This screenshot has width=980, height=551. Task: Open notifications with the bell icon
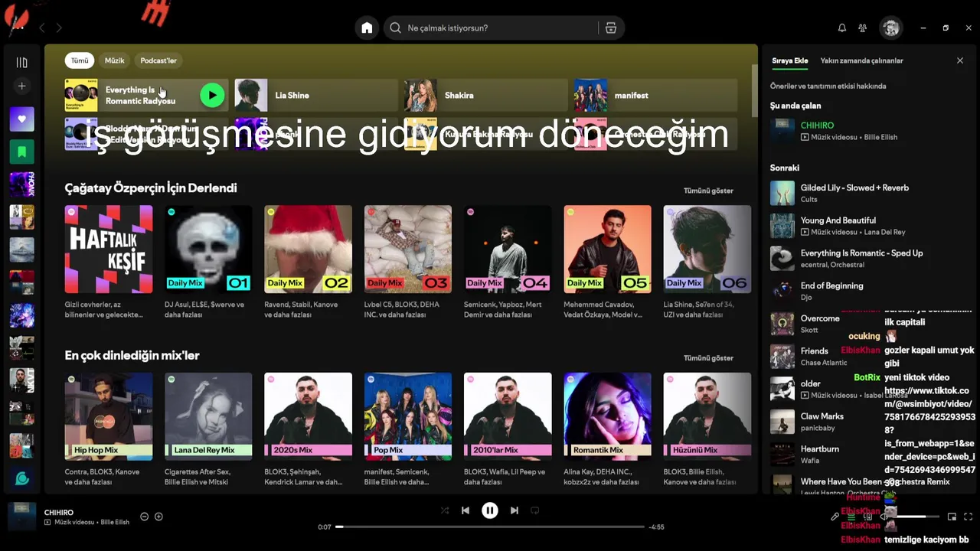point(842,28)
